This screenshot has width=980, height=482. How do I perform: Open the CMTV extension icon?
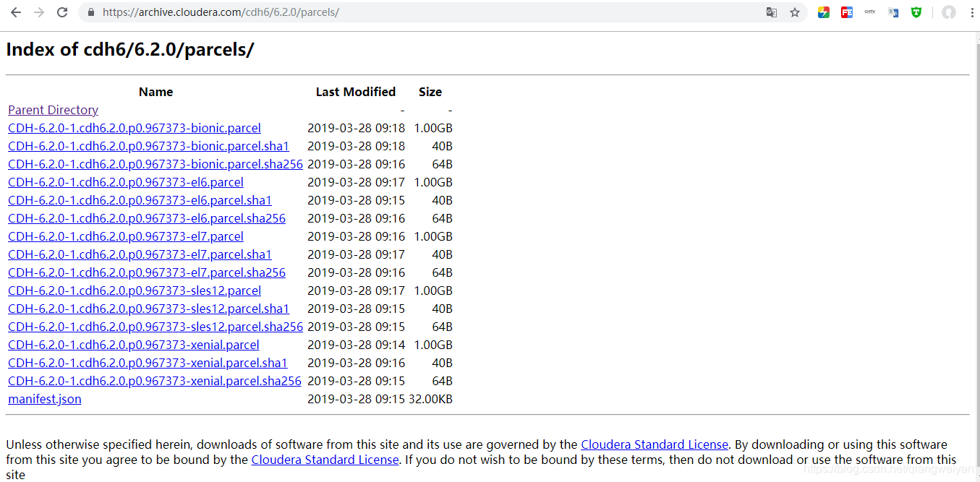point(870,12)
